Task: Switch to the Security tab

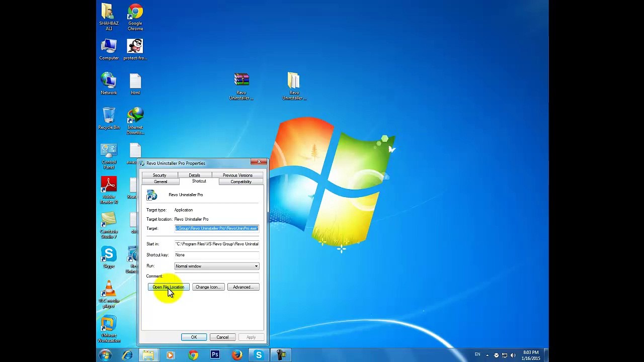Action: coord(159,175)
